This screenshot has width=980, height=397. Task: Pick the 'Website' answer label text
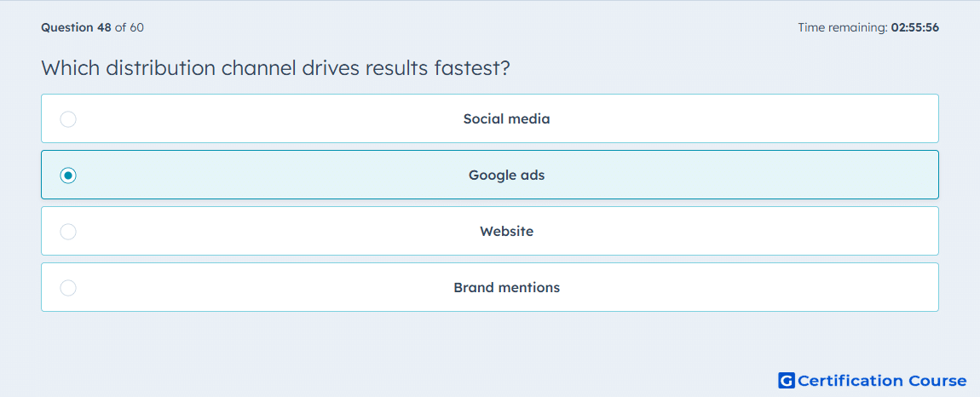(x=506, y=232)
